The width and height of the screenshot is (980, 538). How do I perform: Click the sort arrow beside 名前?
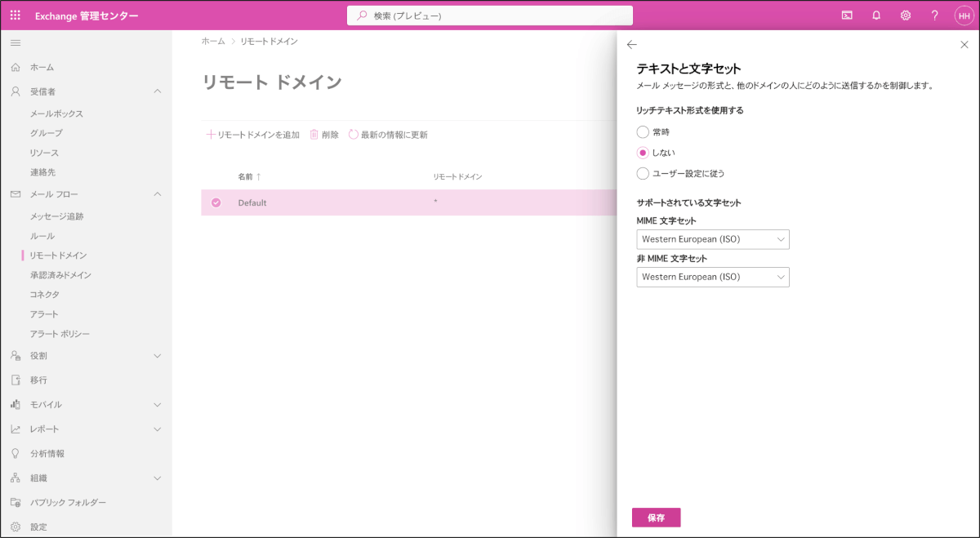pos(259,177)
